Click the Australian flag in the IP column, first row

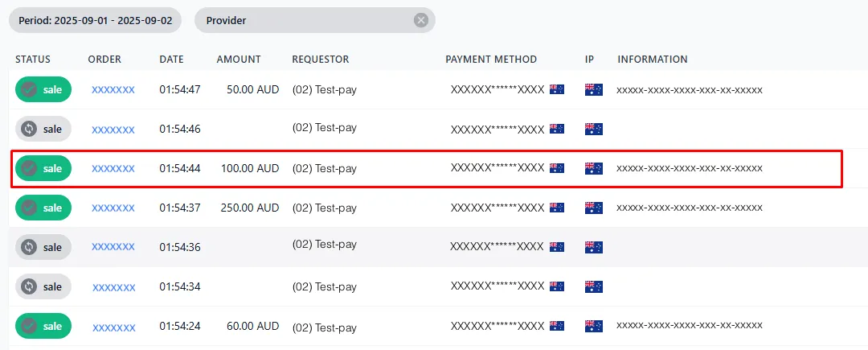(594, 89)
